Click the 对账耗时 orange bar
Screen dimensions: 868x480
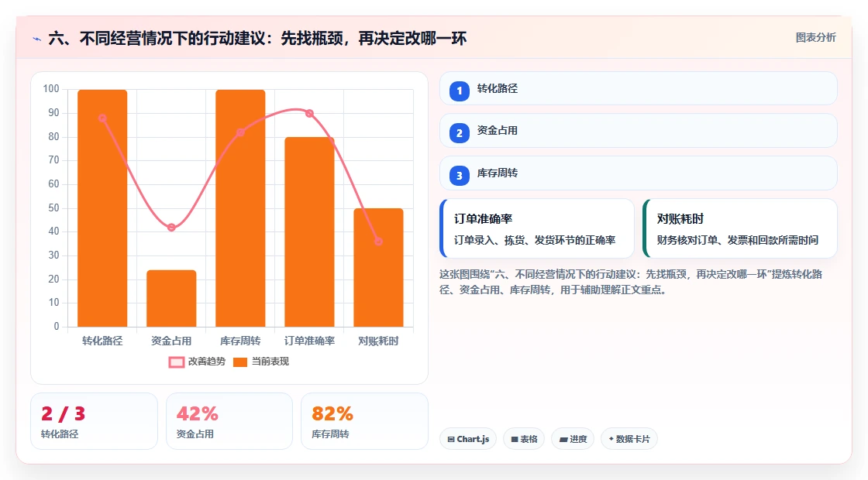[379, 267]
